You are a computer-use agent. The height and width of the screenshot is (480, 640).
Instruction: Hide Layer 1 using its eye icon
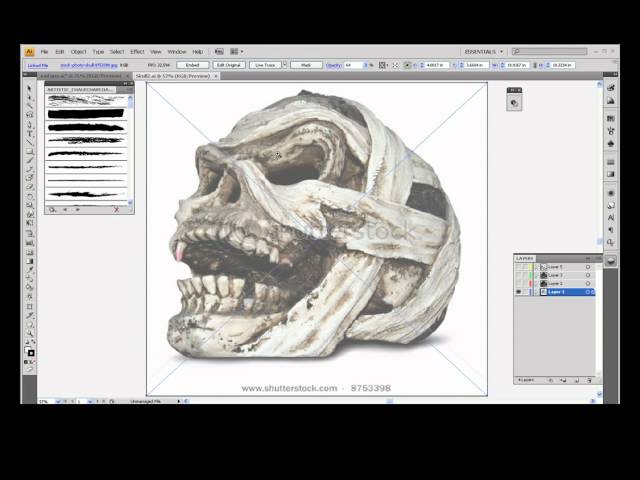[518, 292]
